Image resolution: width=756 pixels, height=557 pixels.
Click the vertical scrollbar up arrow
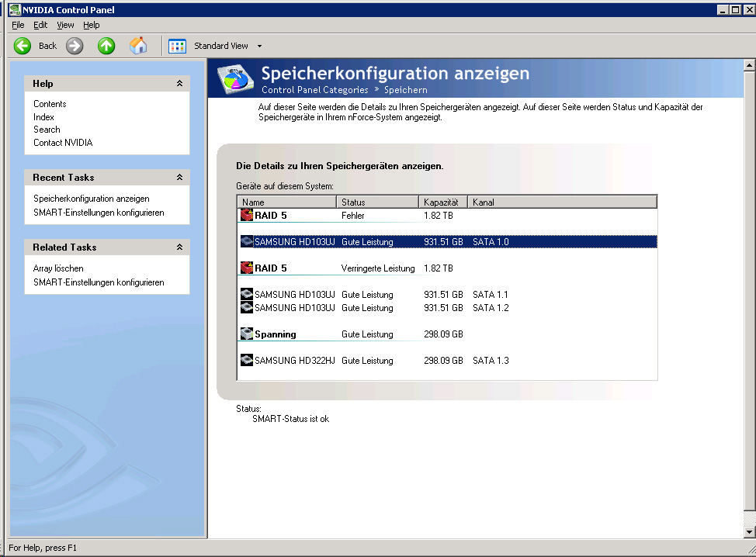(749, 65)
